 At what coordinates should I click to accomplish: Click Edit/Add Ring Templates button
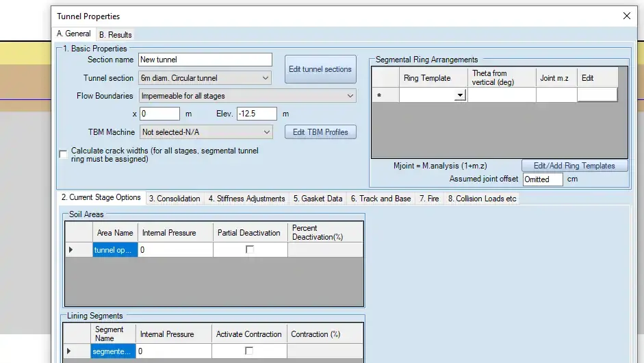click(x=574, y=166)
